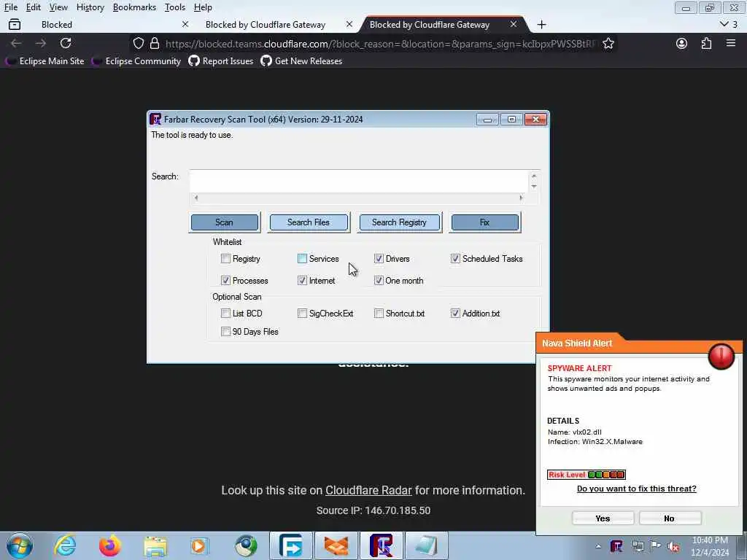Enable the List BCD optional scan

[x=225, y=314]
